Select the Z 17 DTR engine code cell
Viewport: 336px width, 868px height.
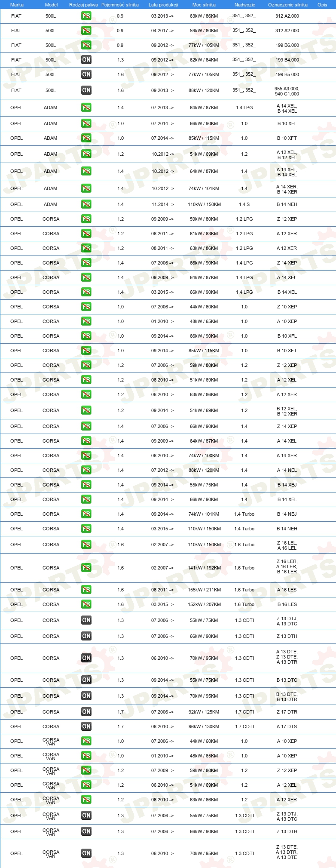(x=287, y=712)
